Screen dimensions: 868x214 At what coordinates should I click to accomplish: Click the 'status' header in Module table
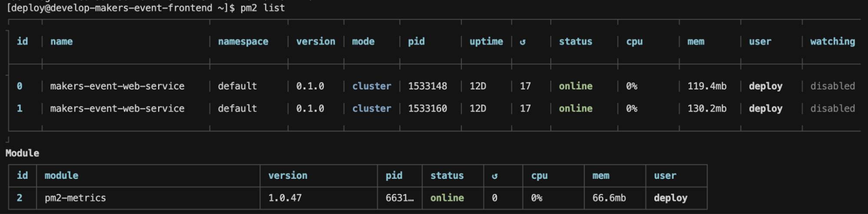447,176
